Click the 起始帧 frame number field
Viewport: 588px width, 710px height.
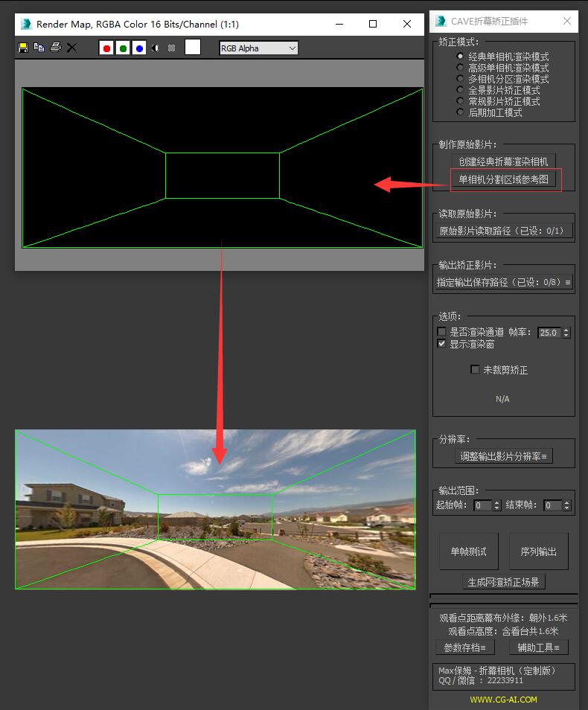482,505
